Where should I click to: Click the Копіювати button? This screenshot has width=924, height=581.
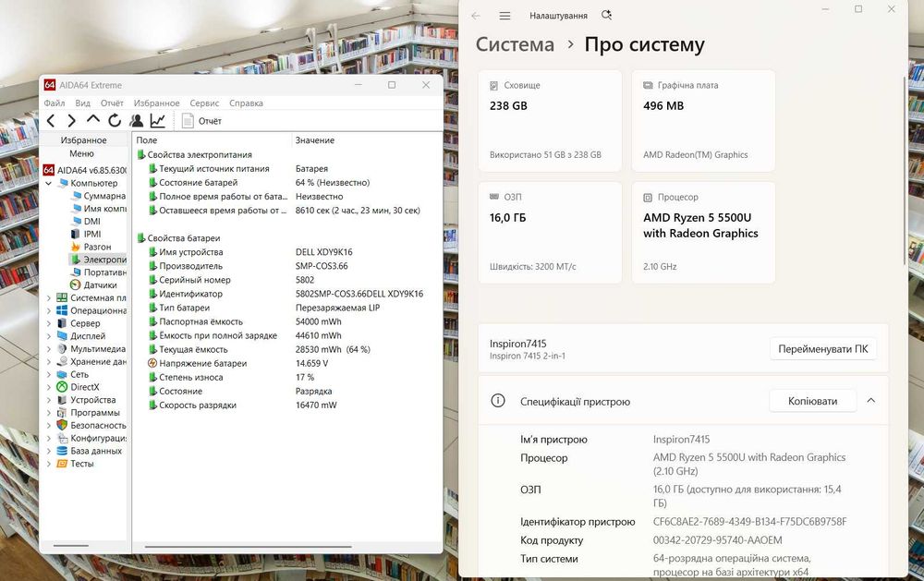[x=812, y=401]
